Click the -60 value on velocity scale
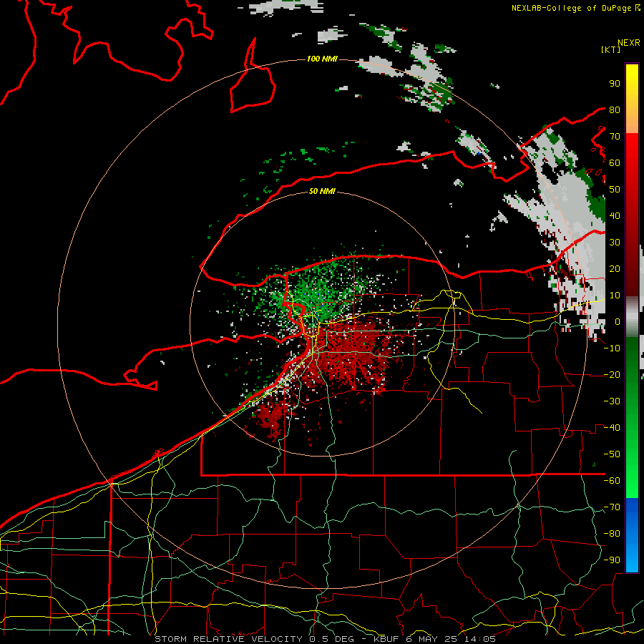644x644 pixels. tap(612, 481)
